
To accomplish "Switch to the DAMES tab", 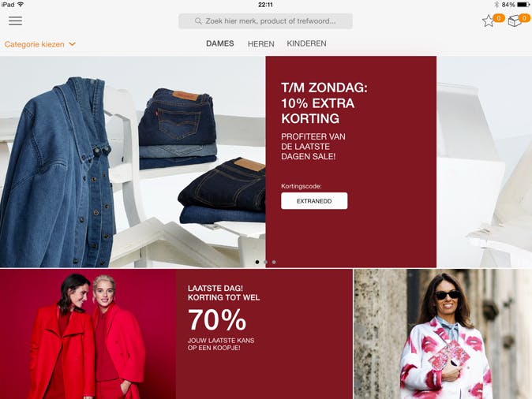I will 220,43.
